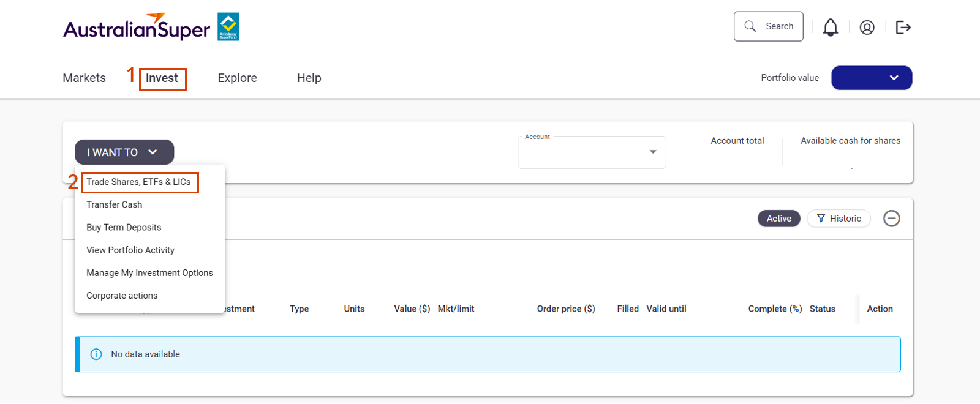This screenshot has width=980, height=404.
Task: Toggle the Historic orders filter
Action: click(839, 219)
